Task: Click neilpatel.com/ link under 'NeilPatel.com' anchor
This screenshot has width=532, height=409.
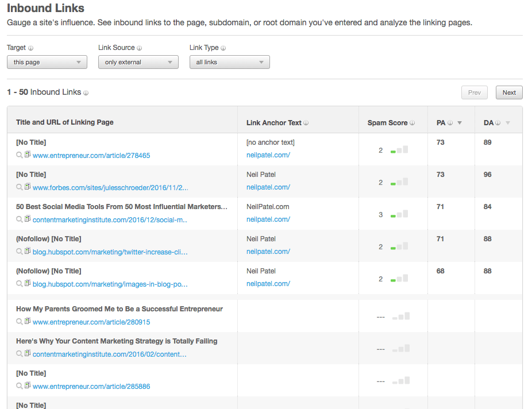Action: [x=268, y=219]
